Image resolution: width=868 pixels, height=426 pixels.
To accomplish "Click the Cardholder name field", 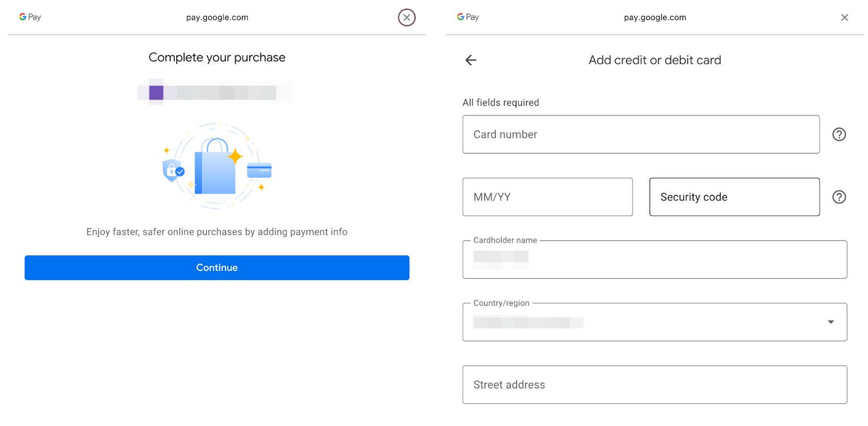I will point(654,259).
